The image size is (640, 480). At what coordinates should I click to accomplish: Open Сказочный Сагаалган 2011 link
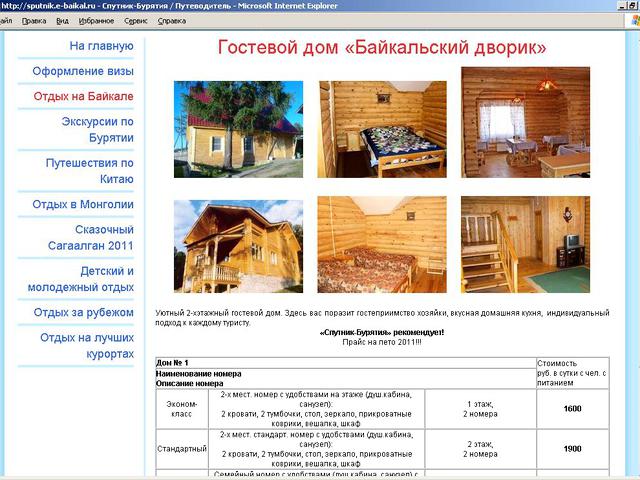coord(91,237)
